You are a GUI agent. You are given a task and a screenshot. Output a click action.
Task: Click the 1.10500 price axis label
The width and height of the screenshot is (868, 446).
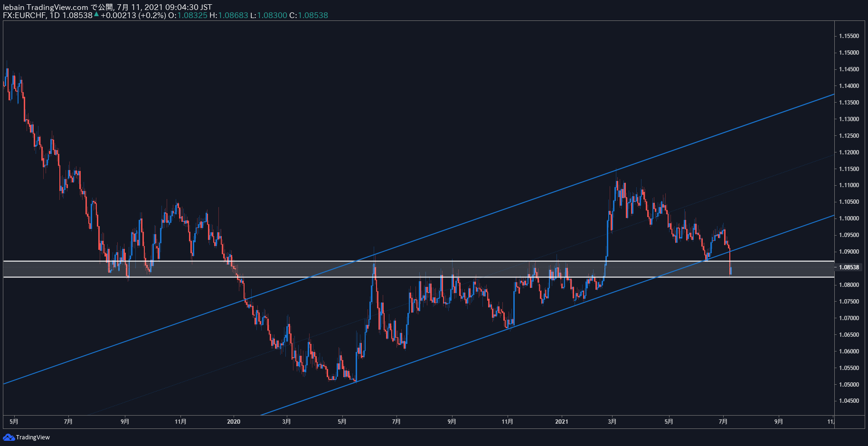point(849,202)
